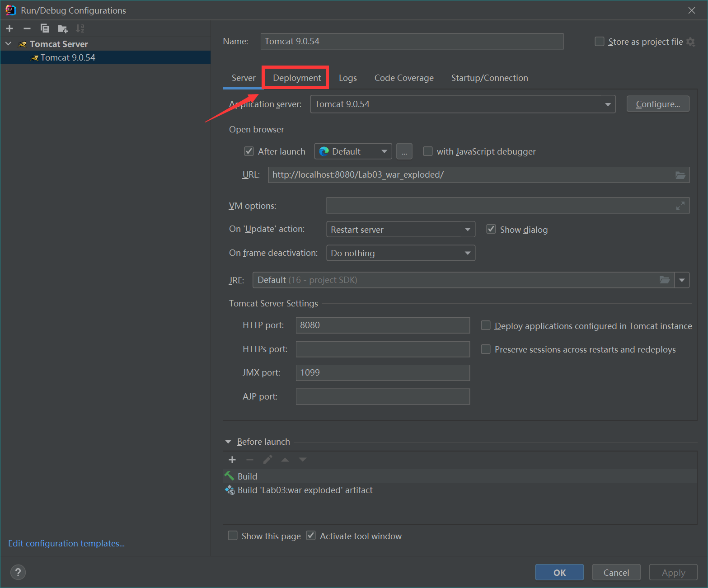This screenshot has width=708, height=588.
Task: Focus the Name input field
Action: [x=412, y=41]
